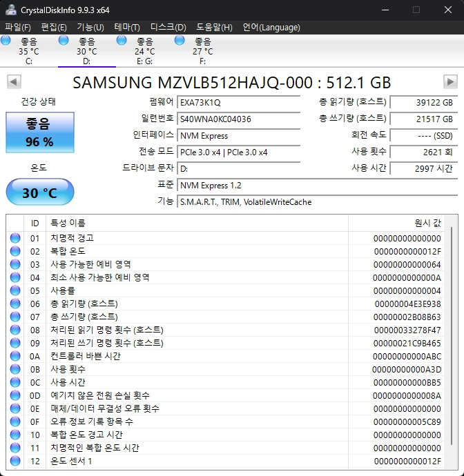Click the status orb for attribute 05 사용률
Screen dimensions: 464x476
(15, 290)
